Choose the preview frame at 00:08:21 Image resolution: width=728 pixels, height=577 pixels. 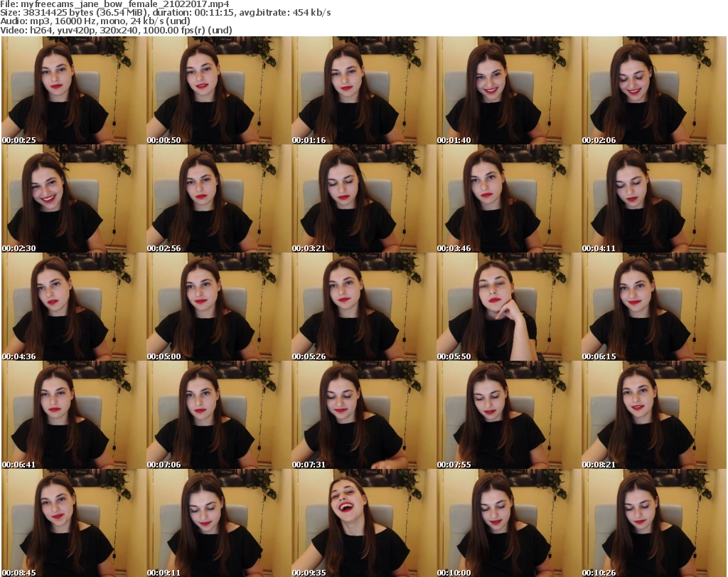click(654, 415)
